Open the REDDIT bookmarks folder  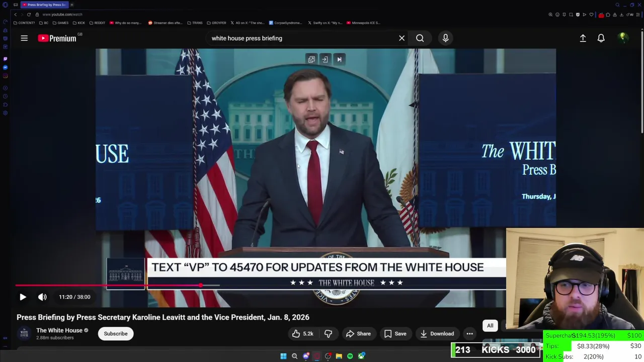[97, 23]
